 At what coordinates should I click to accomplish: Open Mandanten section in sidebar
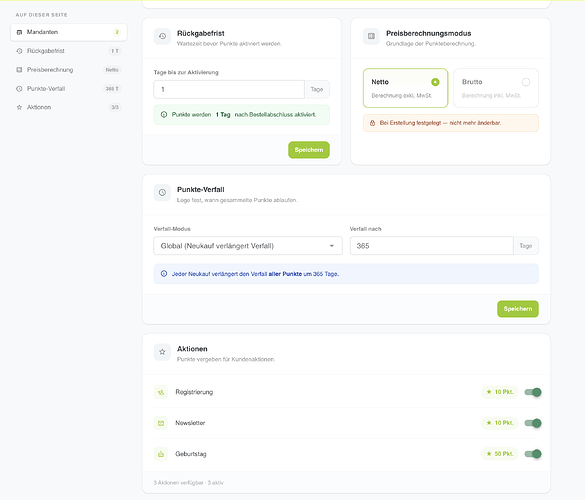point(69,32)
